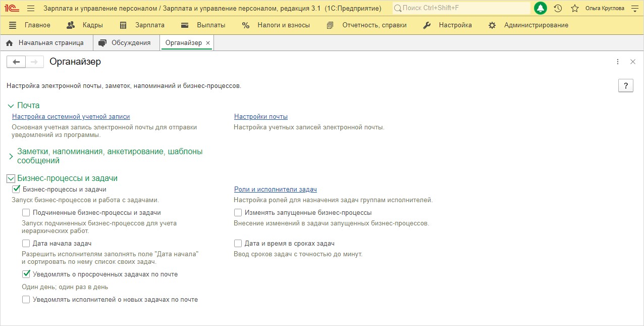
Task: Open Роли и исполнители задач link
Action: click(x=276, y=190)
